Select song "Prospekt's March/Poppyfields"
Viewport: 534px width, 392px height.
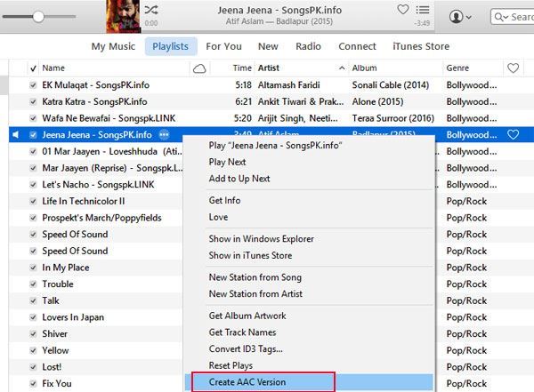pos(101,218)
